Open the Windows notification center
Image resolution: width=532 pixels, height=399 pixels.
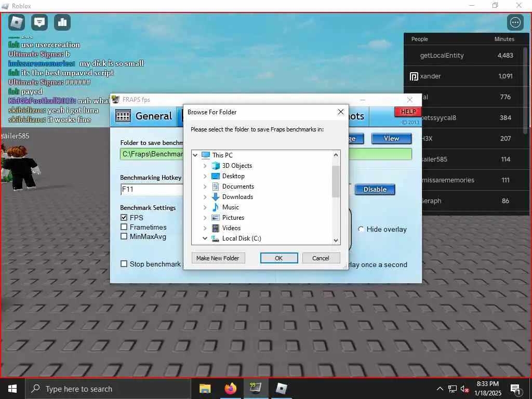[515, 389]
